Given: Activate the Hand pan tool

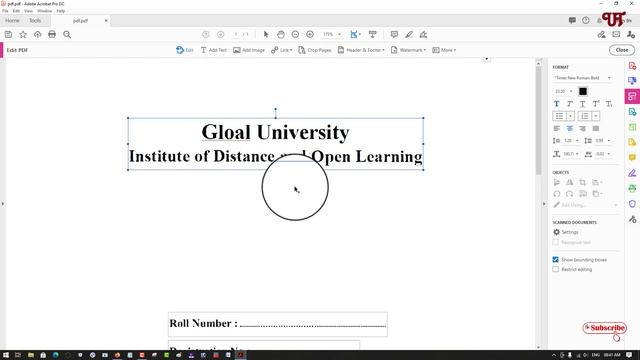Looking at the screenshot, I should [x=281, y=34].
